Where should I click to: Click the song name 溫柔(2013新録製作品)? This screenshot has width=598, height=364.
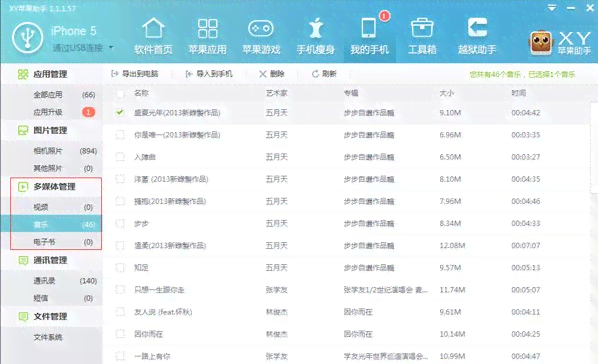[170, 245]
